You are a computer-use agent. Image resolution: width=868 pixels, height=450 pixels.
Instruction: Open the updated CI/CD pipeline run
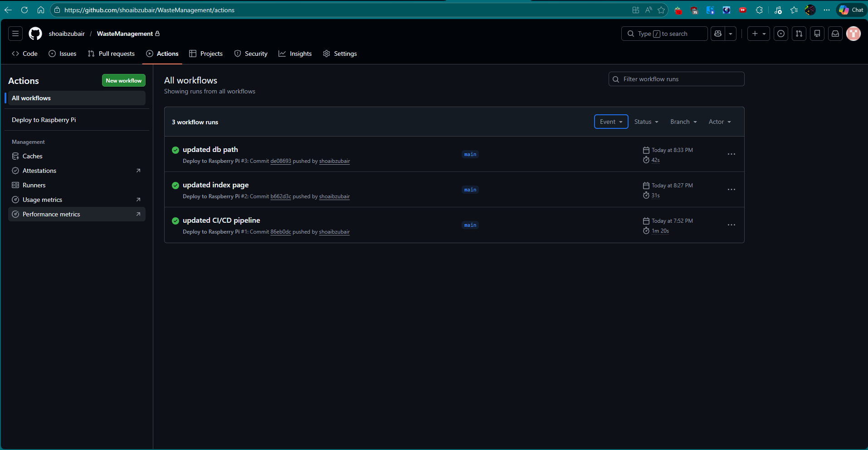click(221, 220)
